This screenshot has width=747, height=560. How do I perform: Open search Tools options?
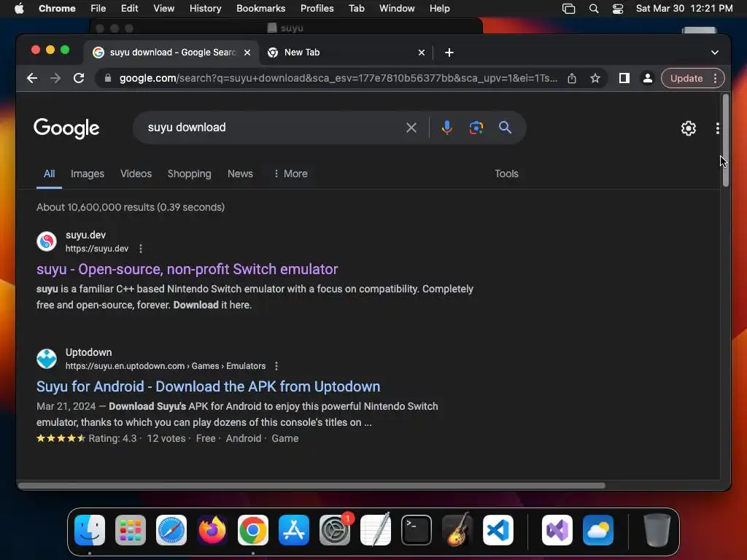[x=506, y=174]
